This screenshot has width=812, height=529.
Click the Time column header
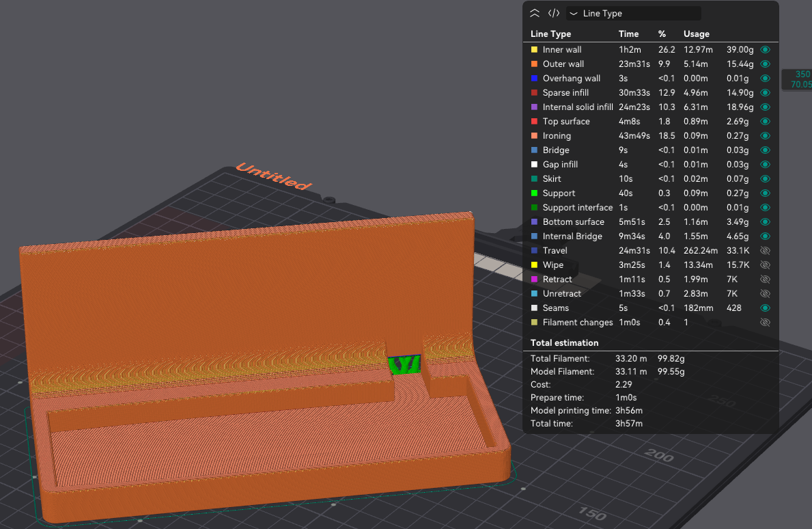click(x=629, y=34)
